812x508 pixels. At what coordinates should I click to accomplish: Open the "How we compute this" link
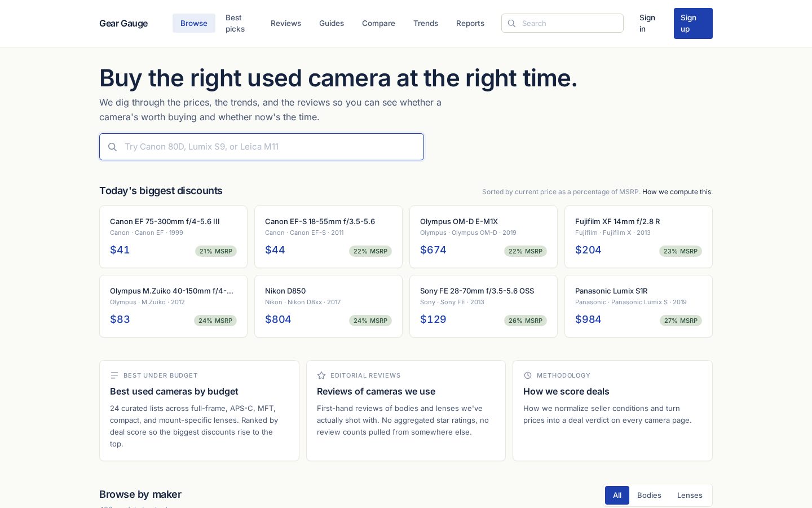click(x=677, y=192)
